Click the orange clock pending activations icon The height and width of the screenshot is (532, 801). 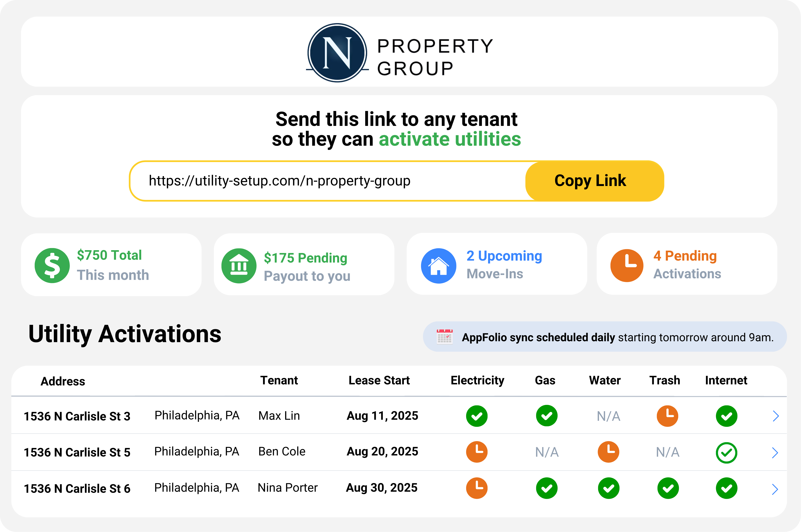tap(627, 266)
